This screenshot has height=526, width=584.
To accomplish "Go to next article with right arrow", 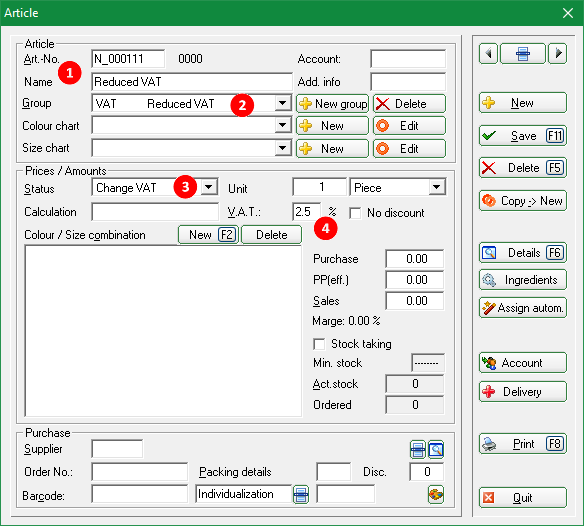I will coord(558,54).
